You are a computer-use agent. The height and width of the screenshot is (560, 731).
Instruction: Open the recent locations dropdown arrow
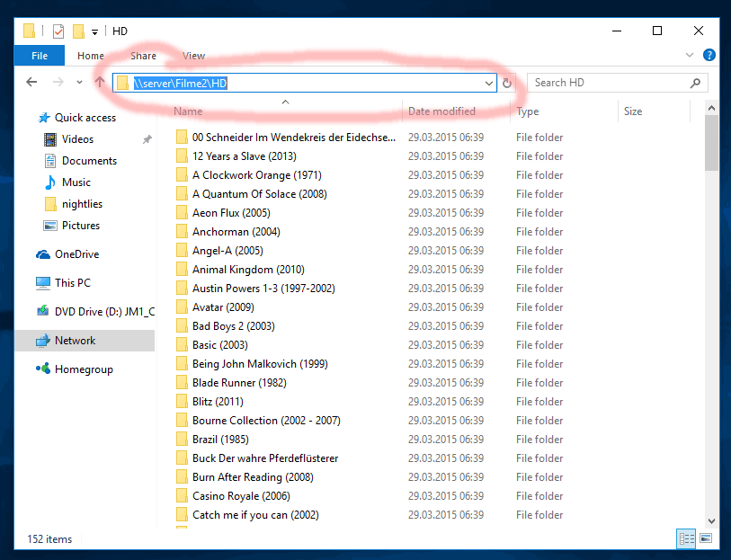coord(79,83)
